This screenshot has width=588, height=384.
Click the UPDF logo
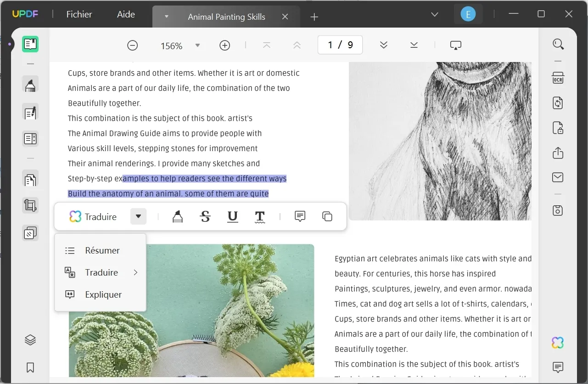[25, 14]
